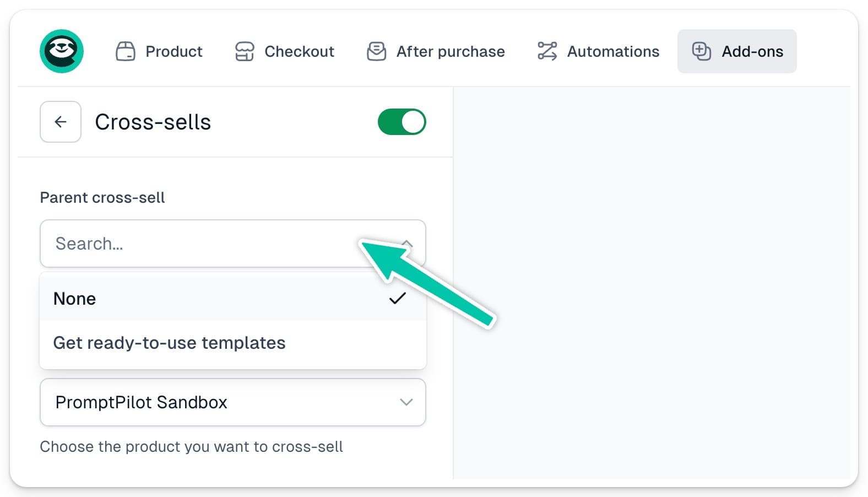Choose Get ready-to-use templates option
Image resolution: width=868 pixels, height=497 pixels.
pos(233,343)
